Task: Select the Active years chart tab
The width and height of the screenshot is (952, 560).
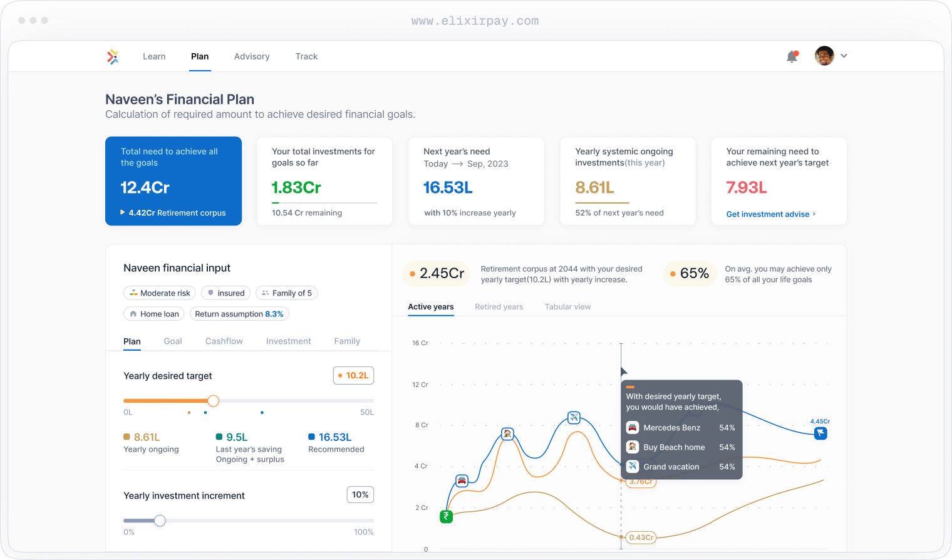Action: click(431, 307)
